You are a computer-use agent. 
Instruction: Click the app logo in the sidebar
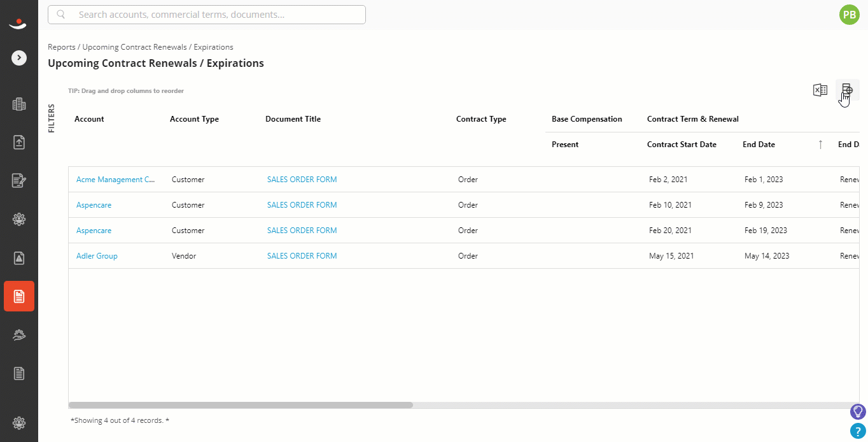[x=18, y=24]
